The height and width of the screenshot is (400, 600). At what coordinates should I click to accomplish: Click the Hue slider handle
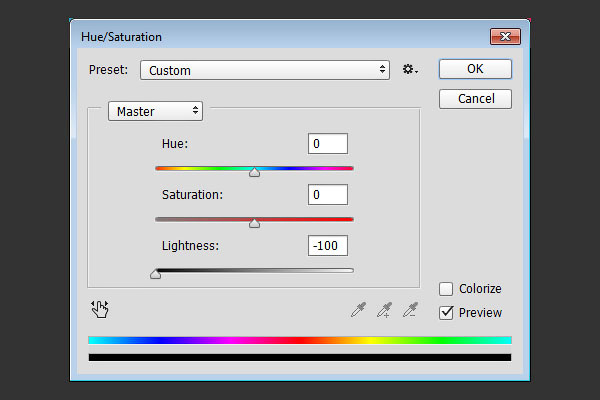(x=254, y=173)
